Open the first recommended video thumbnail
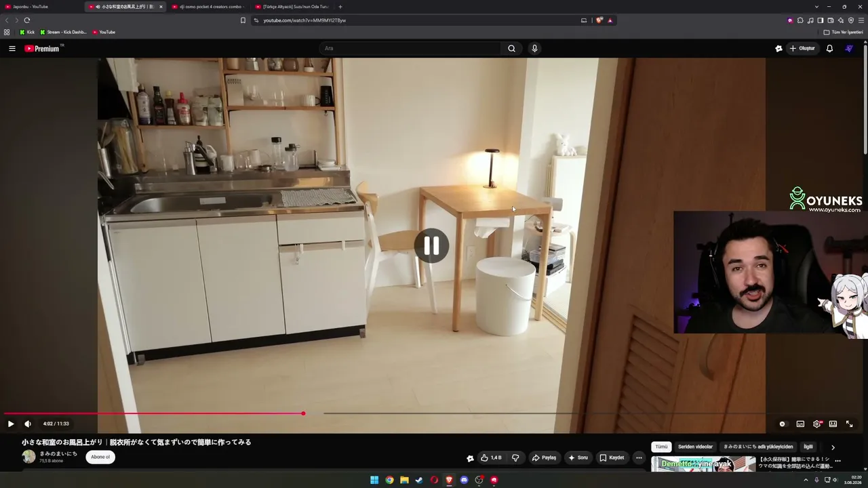 703,464
